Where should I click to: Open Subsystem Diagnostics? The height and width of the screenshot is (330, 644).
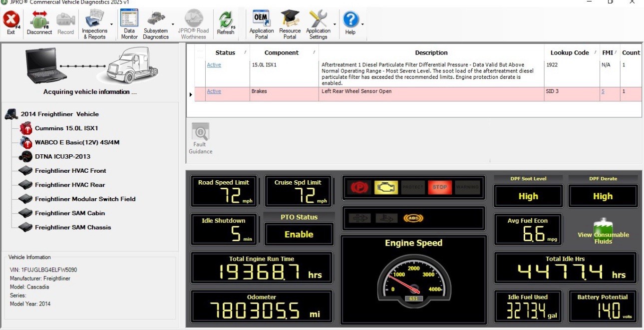(x=155, y=23)
